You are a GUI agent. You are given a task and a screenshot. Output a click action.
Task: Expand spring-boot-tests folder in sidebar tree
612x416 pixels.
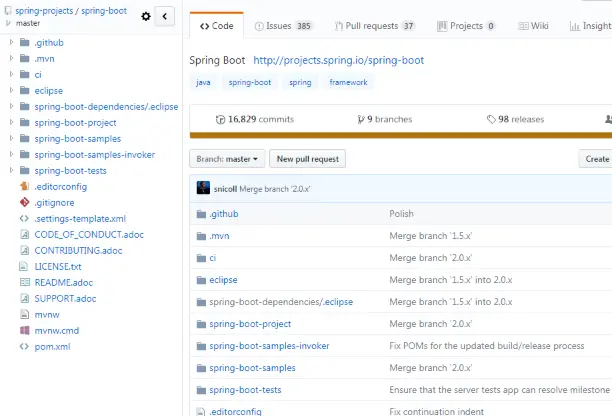tap(11, 170)
